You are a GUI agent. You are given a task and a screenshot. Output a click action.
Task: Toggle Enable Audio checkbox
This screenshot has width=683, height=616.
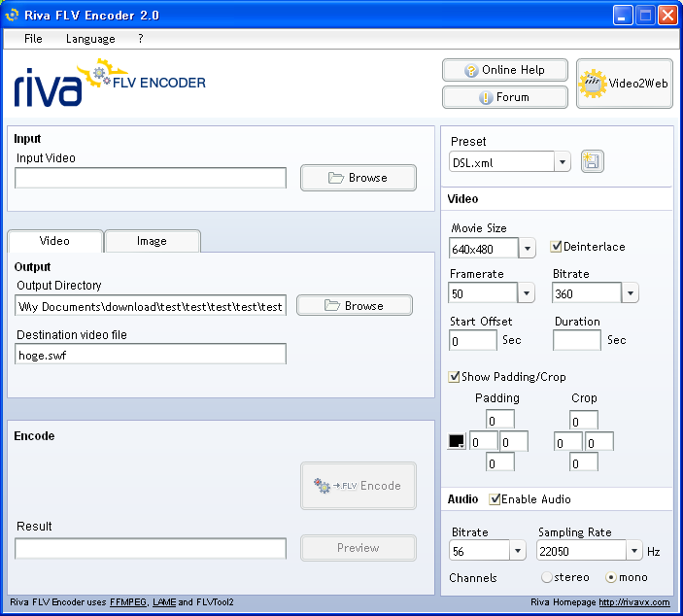pos(495,499)
